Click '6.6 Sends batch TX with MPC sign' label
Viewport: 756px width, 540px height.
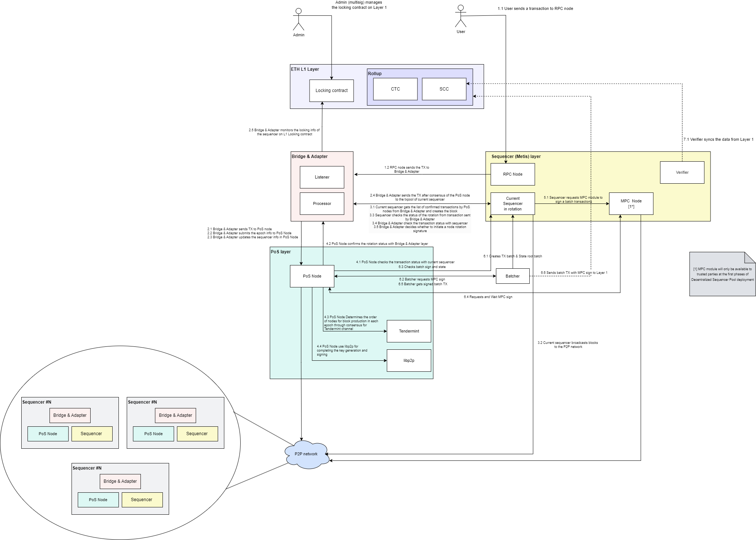coord(574,273)
